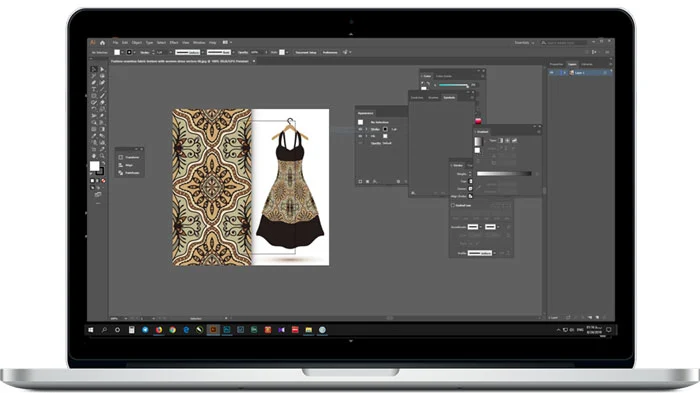This screenshot has height=393, width=700.
Task: Open Illustrator taskbar icon
Action: click(213, 330)
